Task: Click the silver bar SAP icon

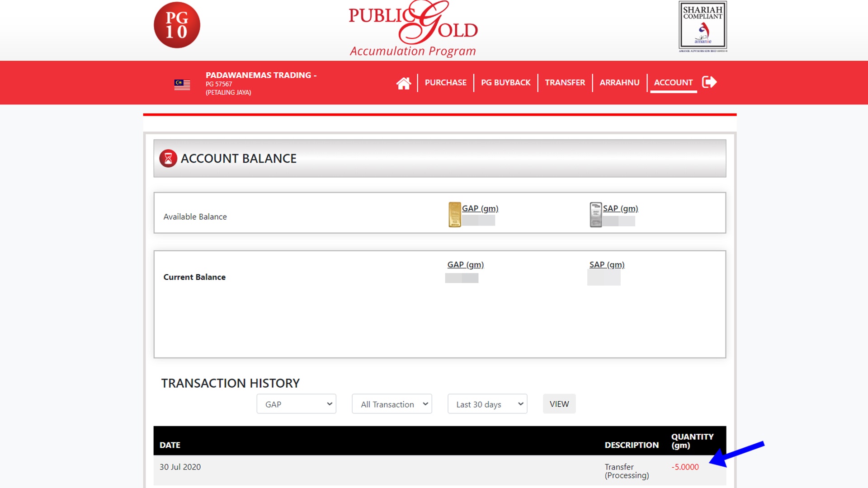Action: point(595,215)
